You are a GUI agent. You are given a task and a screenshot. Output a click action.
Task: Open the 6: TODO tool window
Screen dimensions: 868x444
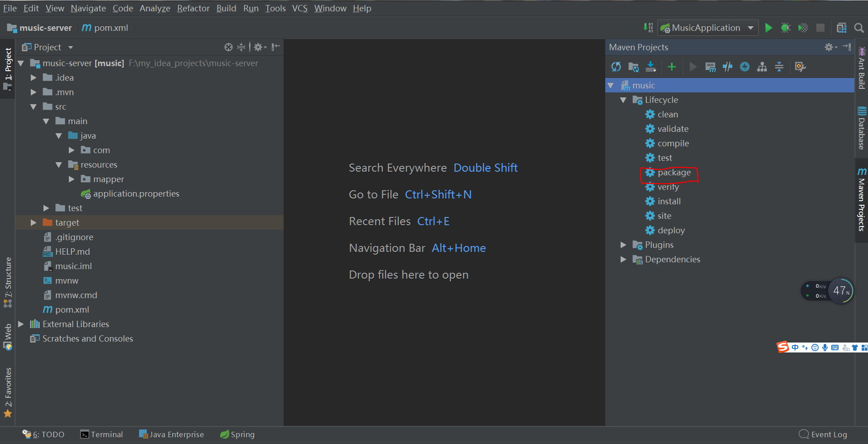click(43, 434)
